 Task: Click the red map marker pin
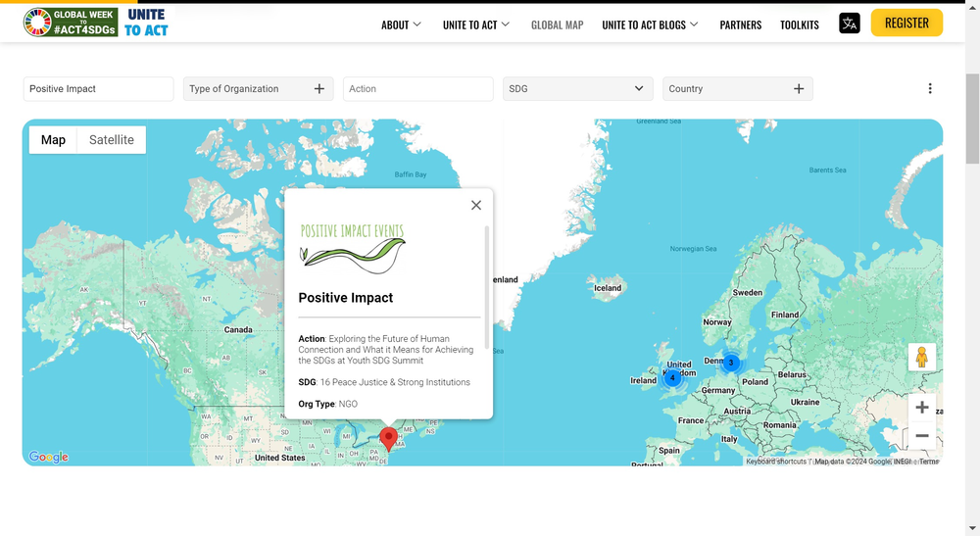389,439
